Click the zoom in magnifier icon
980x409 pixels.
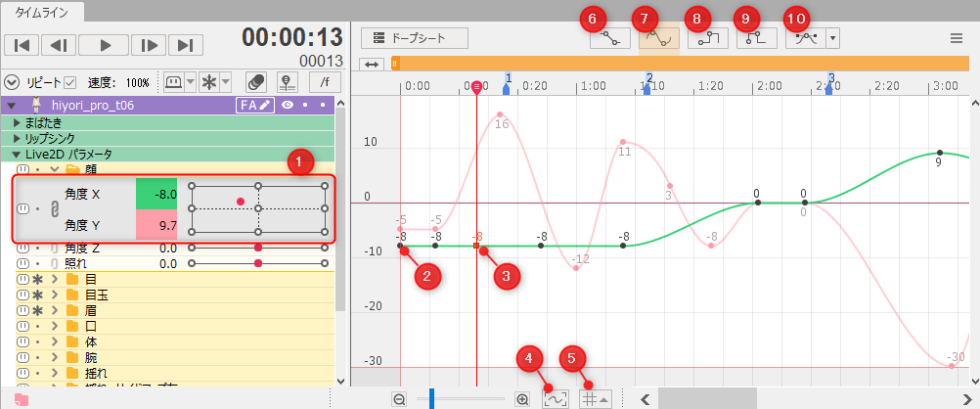(522, 398)
